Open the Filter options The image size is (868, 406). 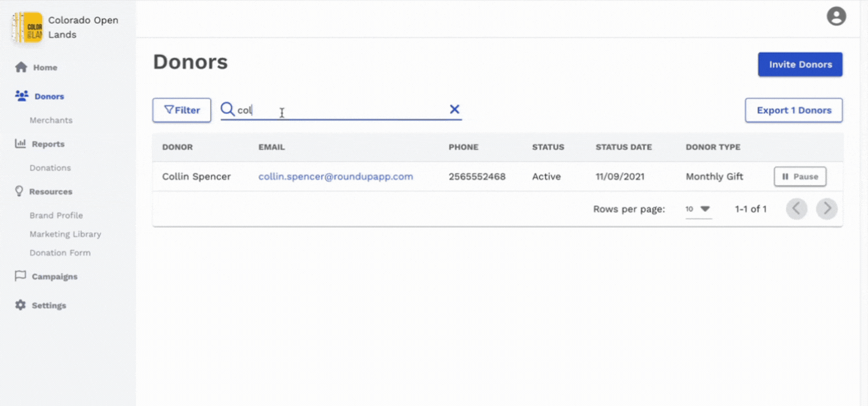[x=182, y=110]
